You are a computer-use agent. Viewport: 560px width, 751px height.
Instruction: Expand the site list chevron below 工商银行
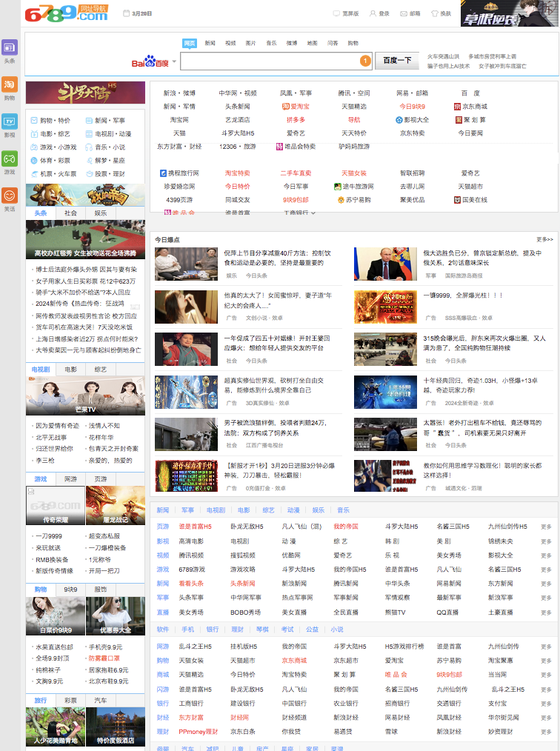pyautogui.click(x=313, y=213)
